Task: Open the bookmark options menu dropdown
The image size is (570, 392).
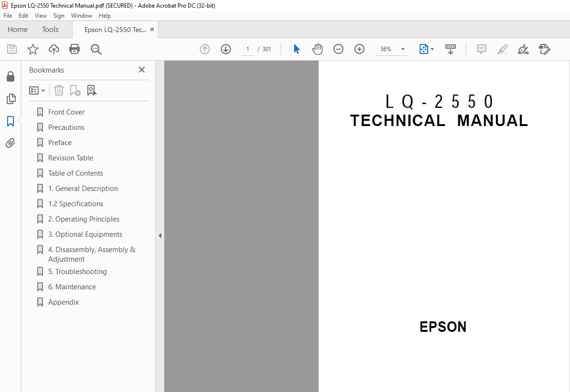Action: 37,90
